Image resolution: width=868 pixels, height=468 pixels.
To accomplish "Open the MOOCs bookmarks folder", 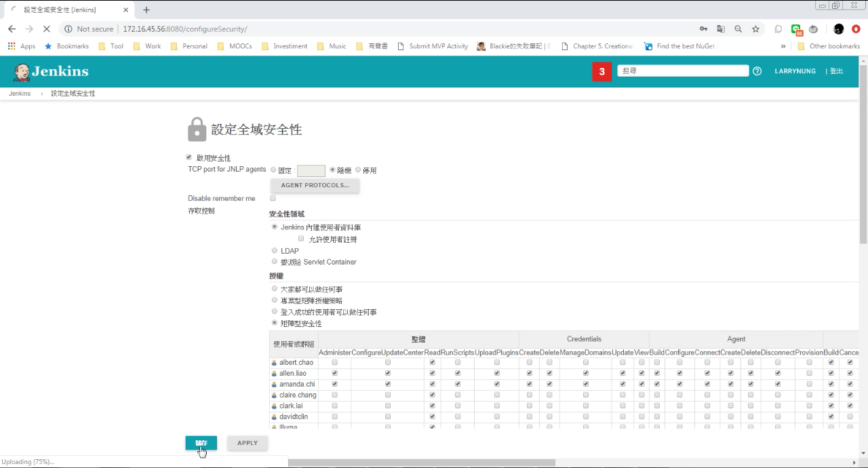I will pyautogui.click(x=235, y=46).
